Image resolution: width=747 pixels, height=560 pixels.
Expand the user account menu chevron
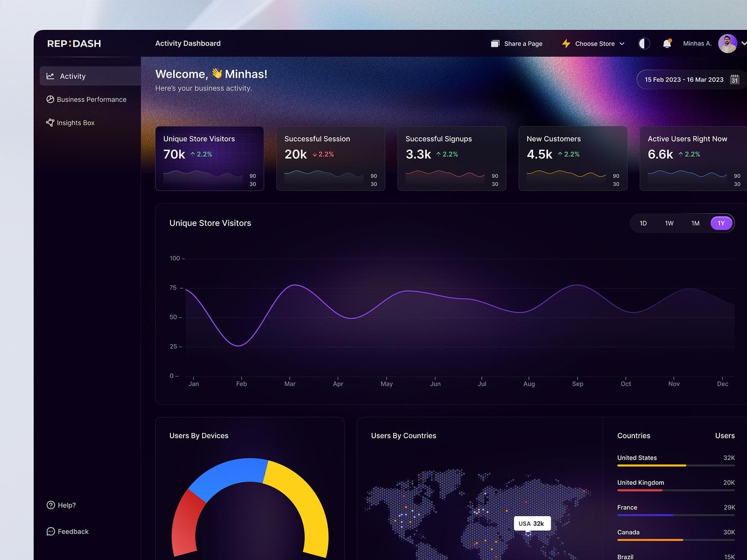[744, 43]
